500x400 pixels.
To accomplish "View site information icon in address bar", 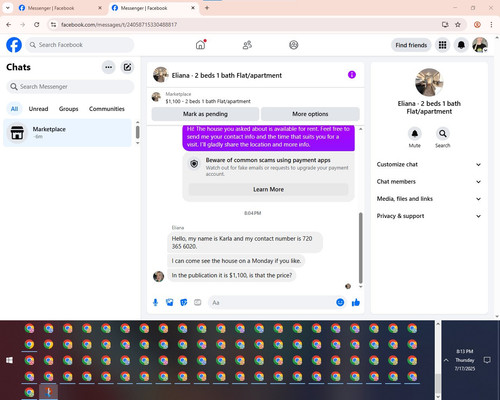I will pos(53,24).
